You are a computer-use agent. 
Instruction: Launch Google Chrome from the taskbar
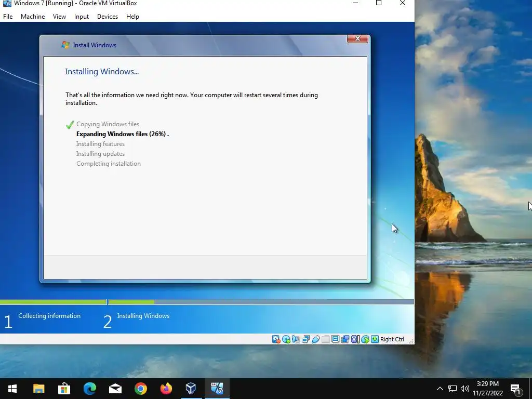click(140, 389)
